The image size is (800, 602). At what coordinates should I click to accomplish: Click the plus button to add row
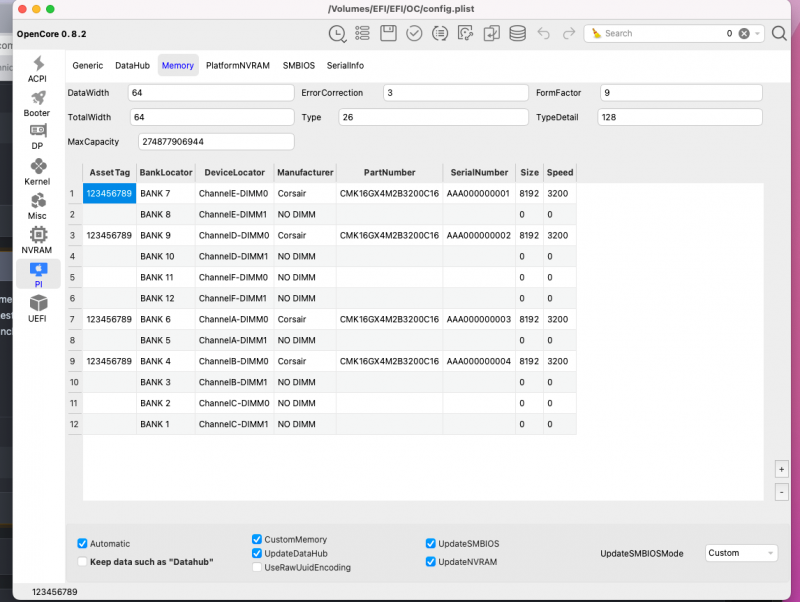pos(781,469)
